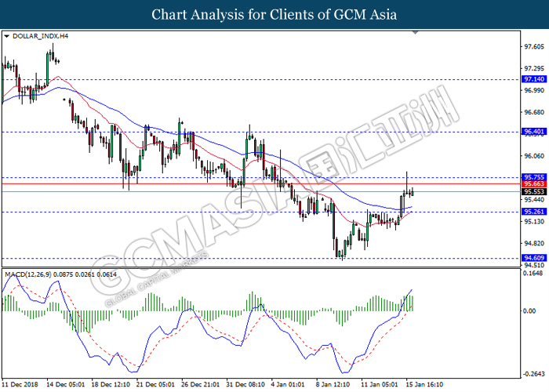Click the 21 Dec 05:01 time label
The image size is (549, 392).
coord(155,384)
